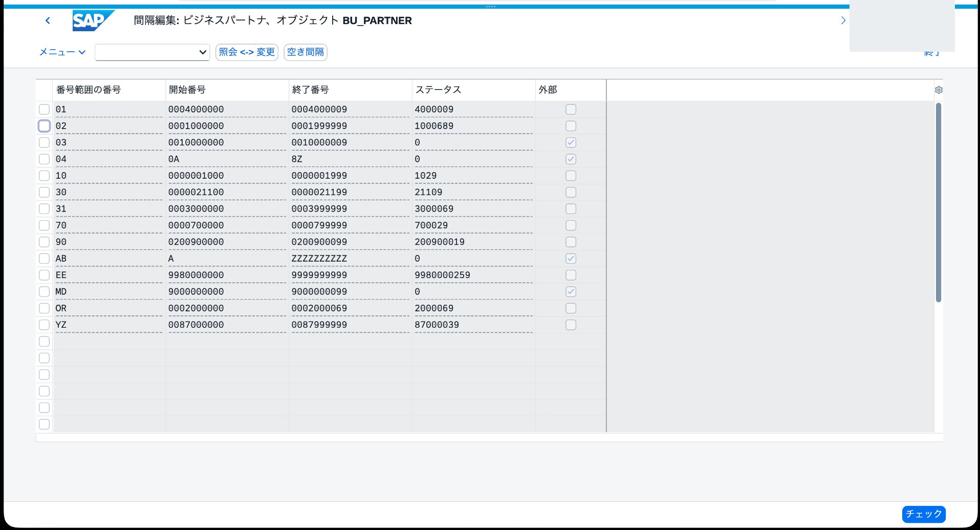The width and height of the screenshot is (980, 530).
Task: Click the start number field 0004000000
Action: 227,110
